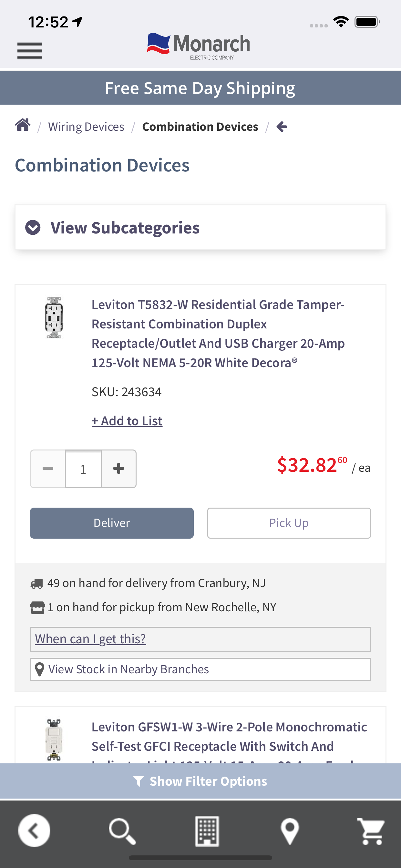
Task: Open search from the bottom bar
Action: click(x=122, y=831)
